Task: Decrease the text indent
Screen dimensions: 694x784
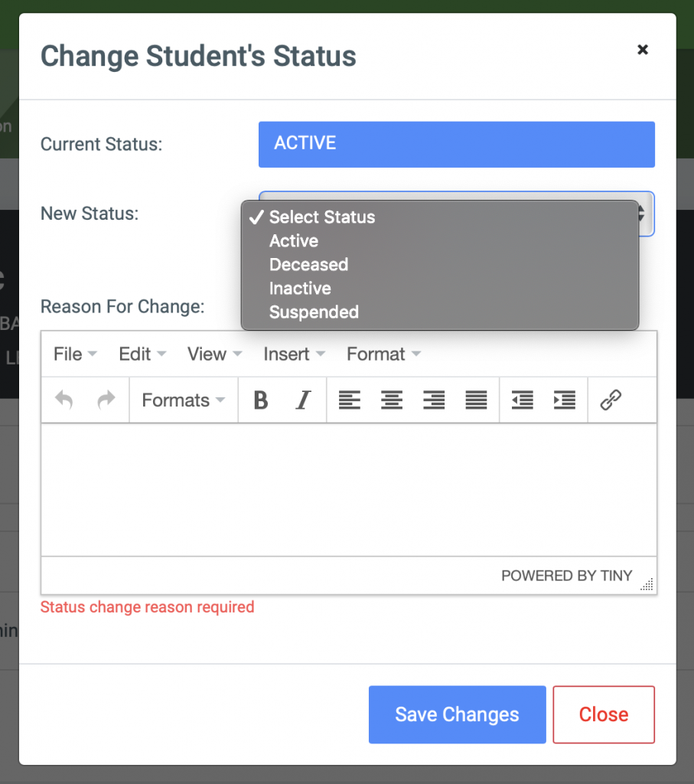Action: point(522,400)
